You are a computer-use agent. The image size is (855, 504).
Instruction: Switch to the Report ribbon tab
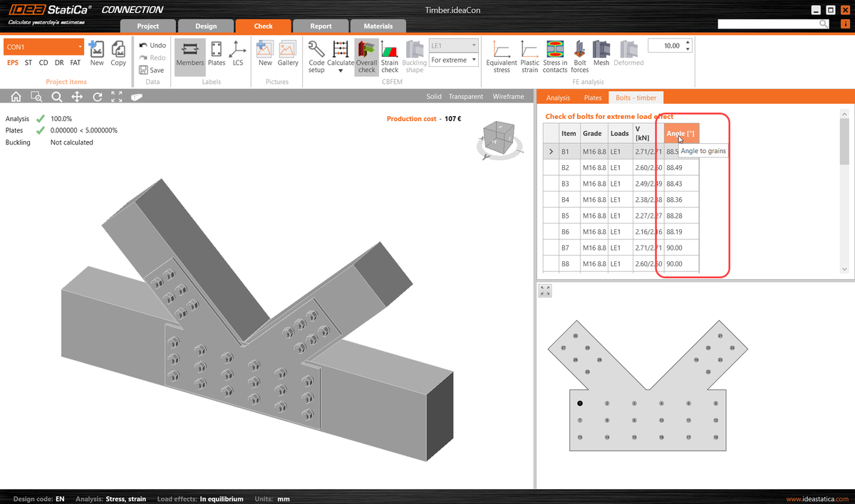[x=321, y=25]
